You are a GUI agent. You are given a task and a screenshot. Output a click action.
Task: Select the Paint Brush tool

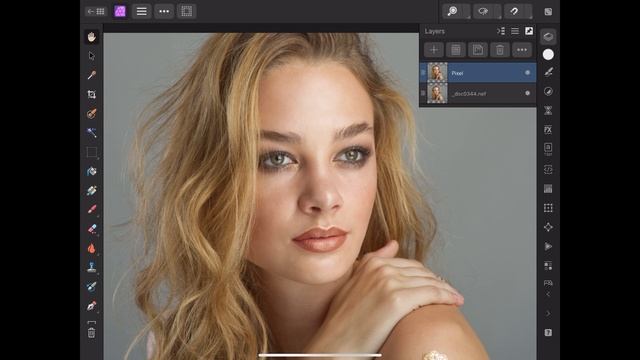pyautogui.click(x=91, y=209)
